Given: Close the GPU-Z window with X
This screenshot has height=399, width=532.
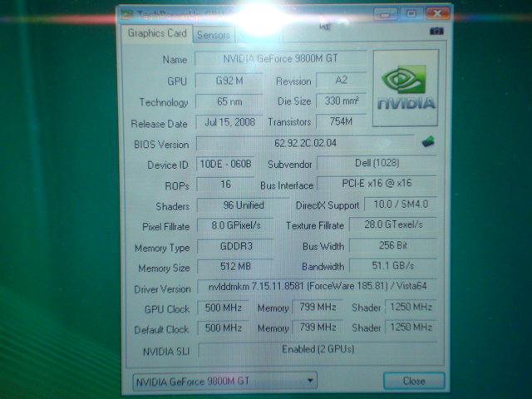Looking at the screenshot, I should coord(438,13).
